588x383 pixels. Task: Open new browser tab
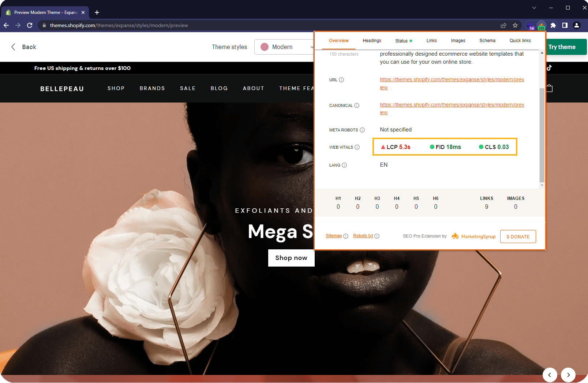click(97, 12)
